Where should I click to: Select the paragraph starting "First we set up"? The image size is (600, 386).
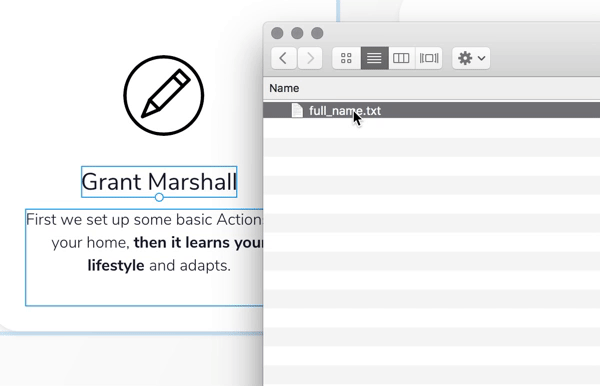coord(144,257)
